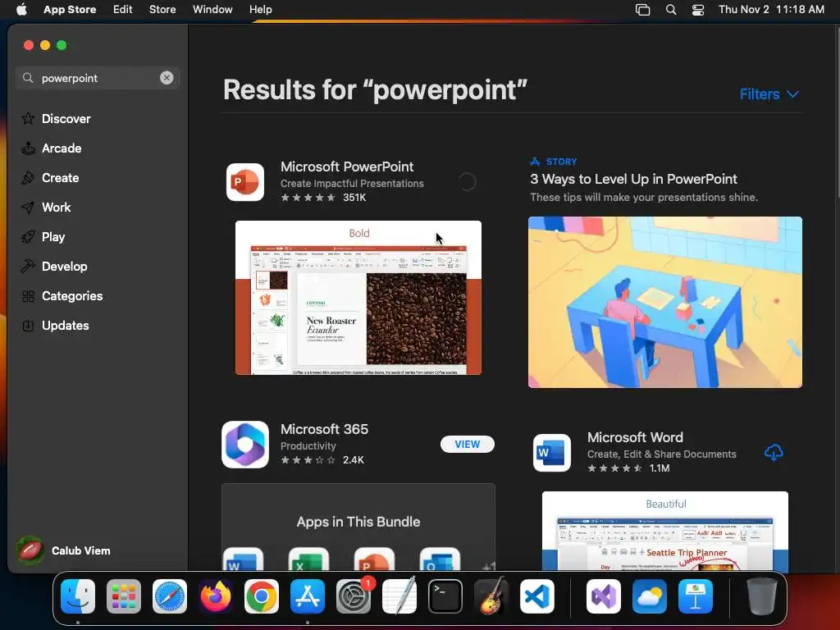Open the story 3 Ways to Level Up in PowerPoint
This screenshot has height=630, width=840.
(634, 179)
